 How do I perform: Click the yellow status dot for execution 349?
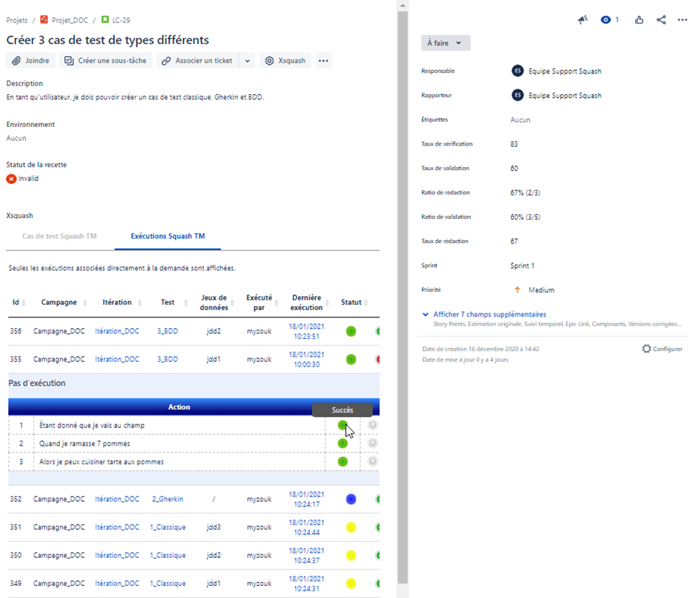(x=351, y=584)
